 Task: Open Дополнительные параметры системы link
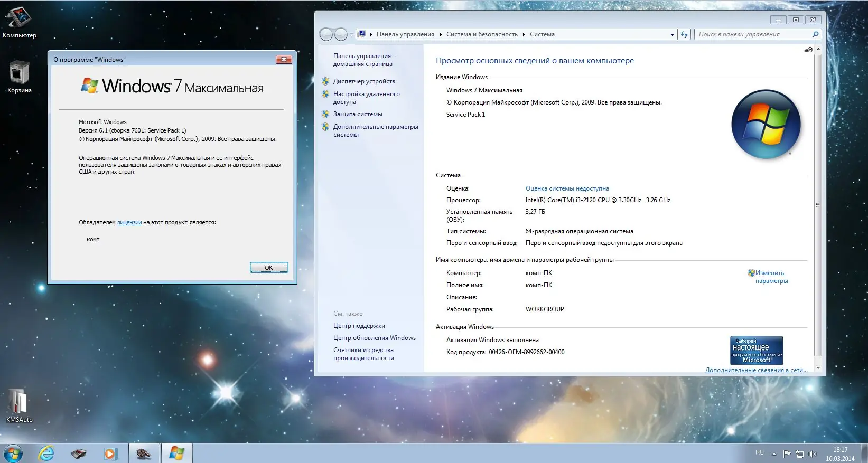click(376, 130)
